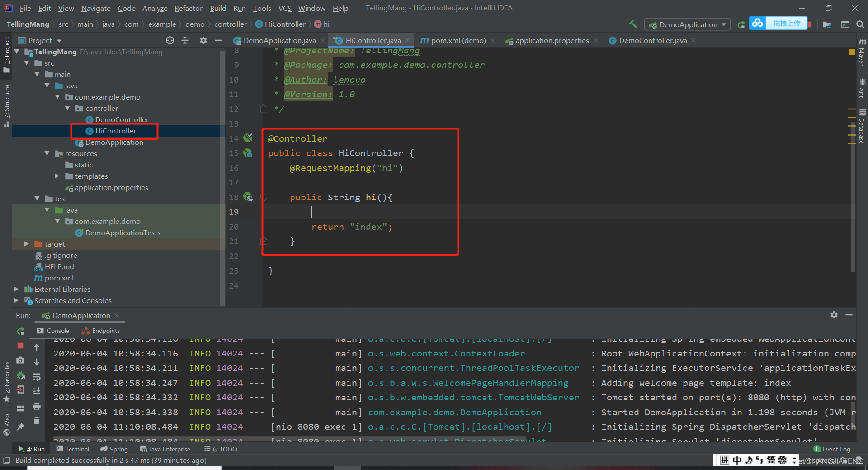Collapse all in Project panel

[185, 40]
